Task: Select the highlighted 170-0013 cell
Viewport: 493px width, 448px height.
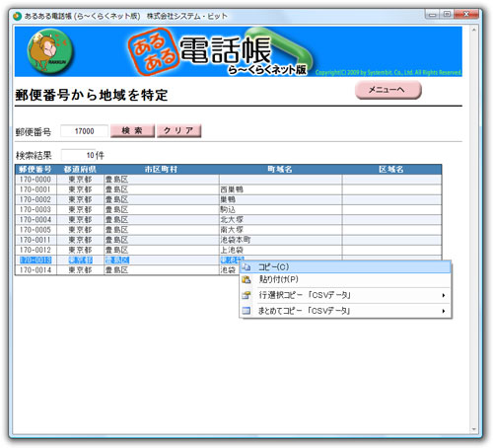Action: (x=35, y=260)
